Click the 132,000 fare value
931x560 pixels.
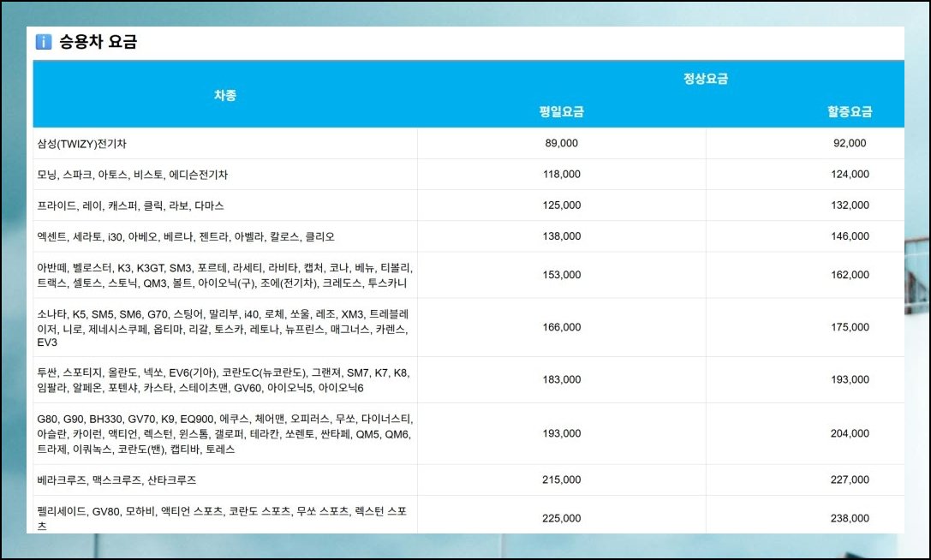click(x=850, y=205)
